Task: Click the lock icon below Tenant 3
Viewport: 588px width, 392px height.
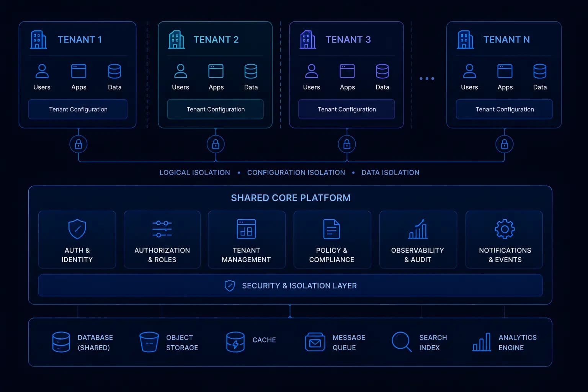Action: [347, 144]
